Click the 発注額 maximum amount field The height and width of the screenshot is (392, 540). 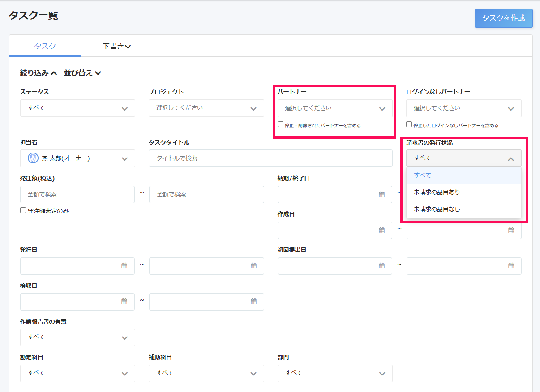[206, 194]
